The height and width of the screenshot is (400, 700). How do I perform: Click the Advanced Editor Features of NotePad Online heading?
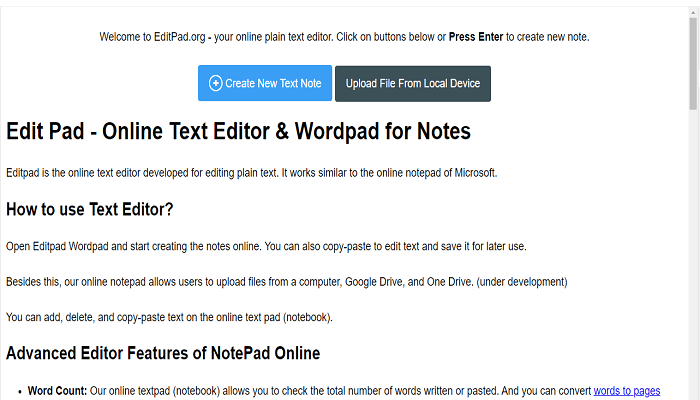[x=163, y=353]
